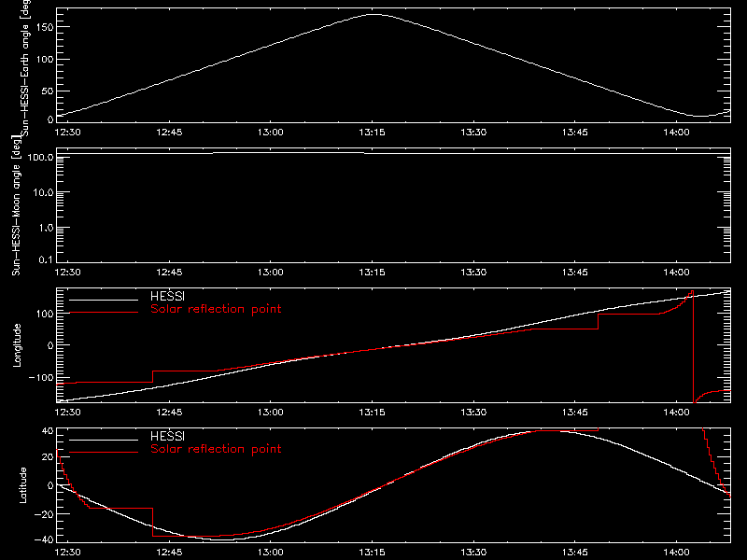Click '13:30' time label under Longitude plot
The height and width of the screenshot is (560, 747).
pyautogui.click(x=473, y=412)
